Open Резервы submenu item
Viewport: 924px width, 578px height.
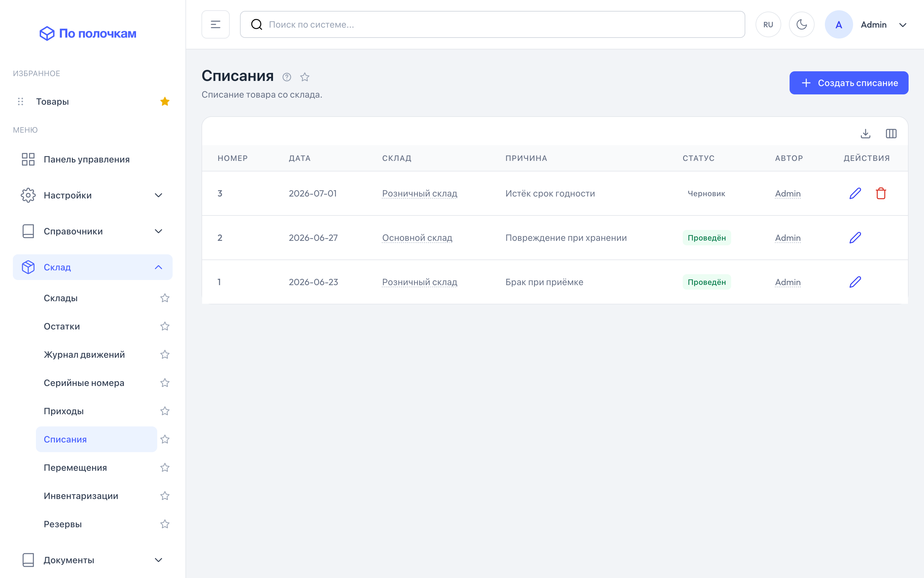click(x=63, y=524)
